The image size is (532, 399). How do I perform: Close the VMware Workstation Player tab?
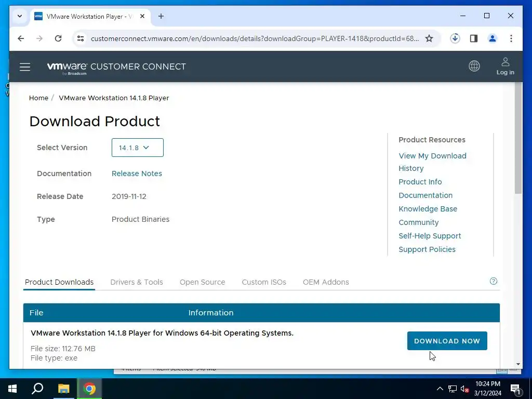tap(142, 16)
